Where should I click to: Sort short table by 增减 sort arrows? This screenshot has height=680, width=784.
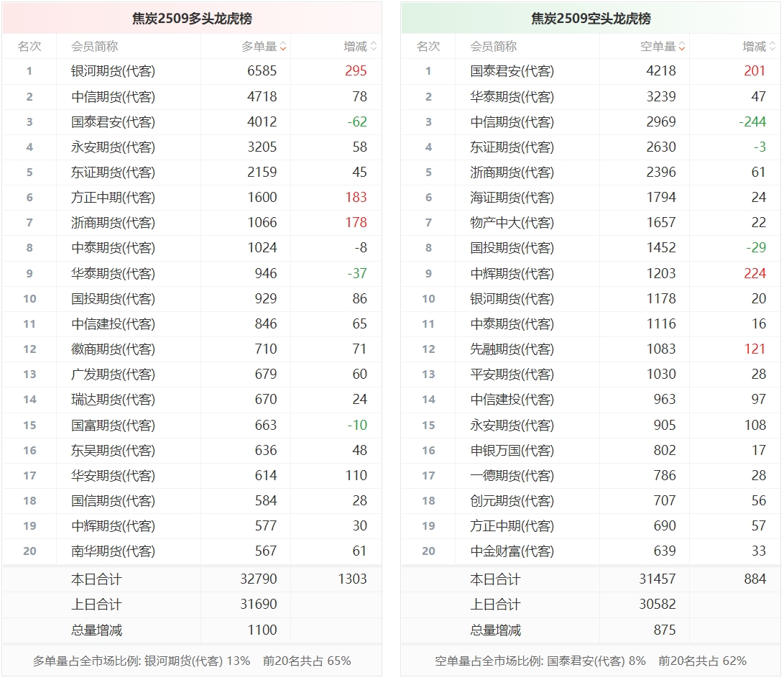(773, 47)
